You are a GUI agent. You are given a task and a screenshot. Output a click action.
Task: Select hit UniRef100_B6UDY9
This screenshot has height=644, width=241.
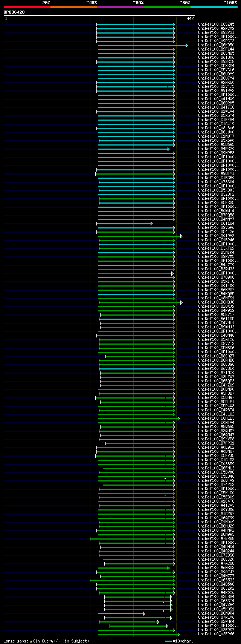[216, 74]
